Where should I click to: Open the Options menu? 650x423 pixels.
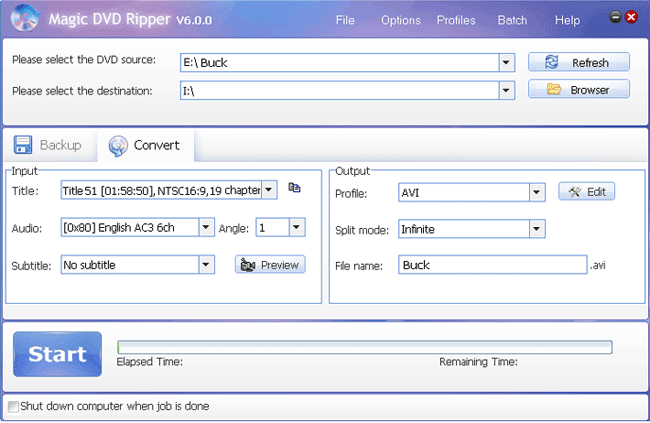click(401, 20)
